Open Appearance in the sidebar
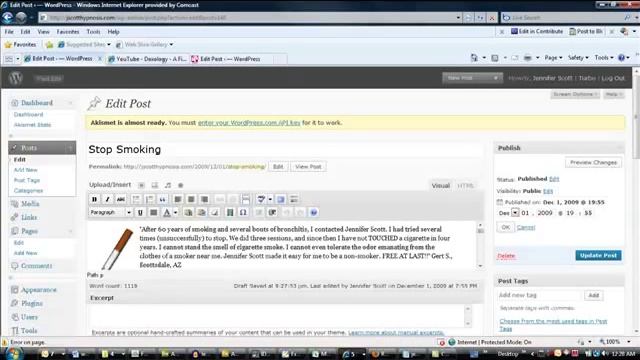The width and height of the screenshot is (640, 360). [39, 290]
